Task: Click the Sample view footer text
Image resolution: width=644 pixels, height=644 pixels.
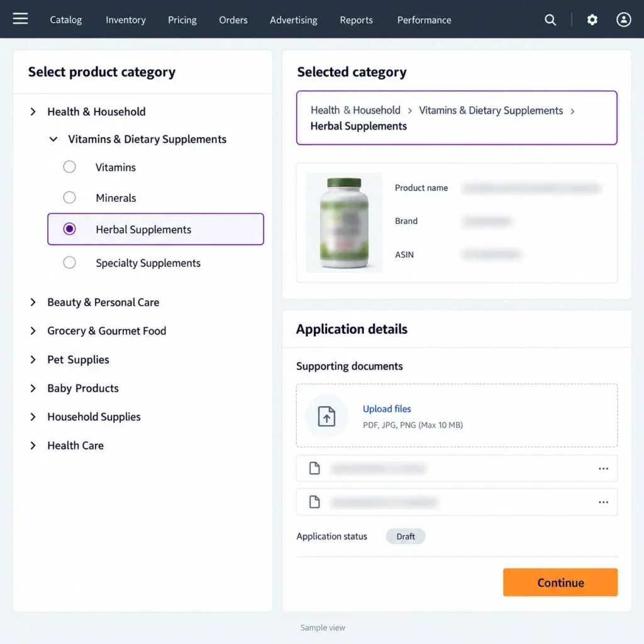Action: pyautogui.click(x=323, y=628)
